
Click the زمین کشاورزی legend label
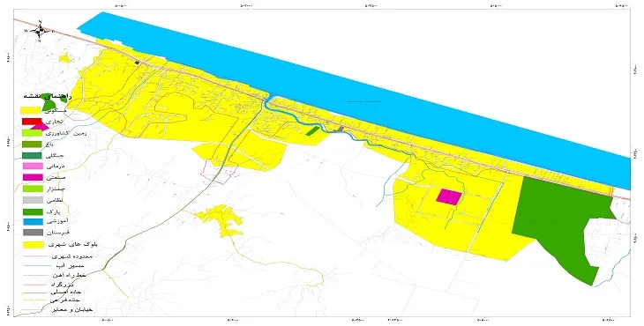tap(65, 133)
